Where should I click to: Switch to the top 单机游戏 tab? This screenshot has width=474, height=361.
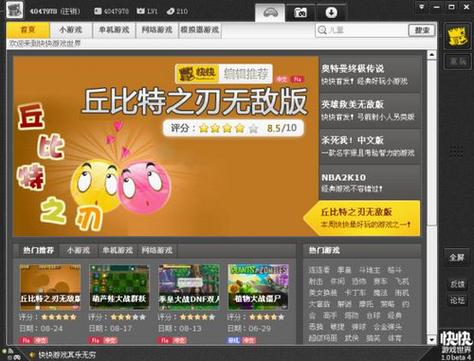114,30
